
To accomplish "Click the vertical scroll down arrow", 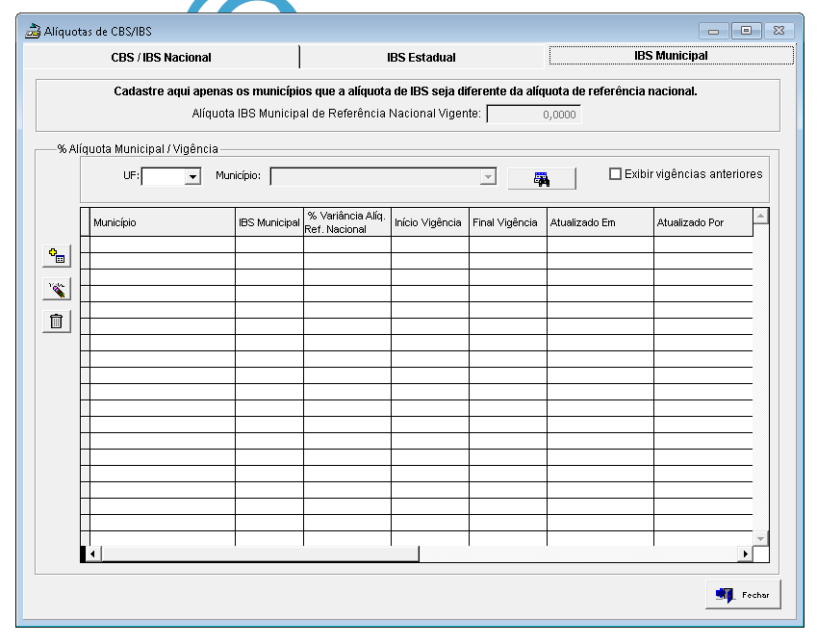I will pyautogui.click(x=761, y=537).
